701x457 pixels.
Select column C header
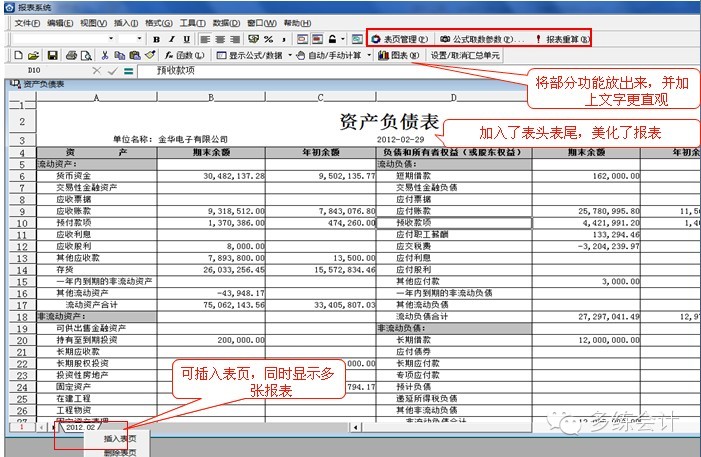tap(321, 97)
